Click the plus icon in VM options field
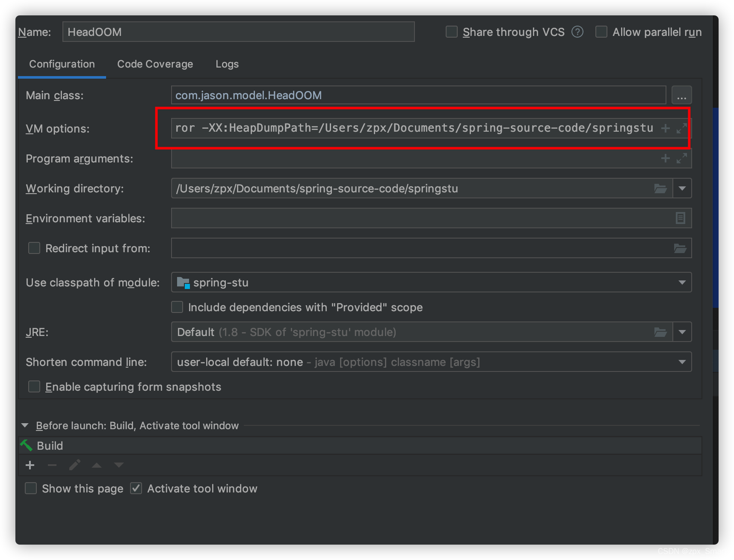Screen dimensions: 734x560 pos(665,128)
